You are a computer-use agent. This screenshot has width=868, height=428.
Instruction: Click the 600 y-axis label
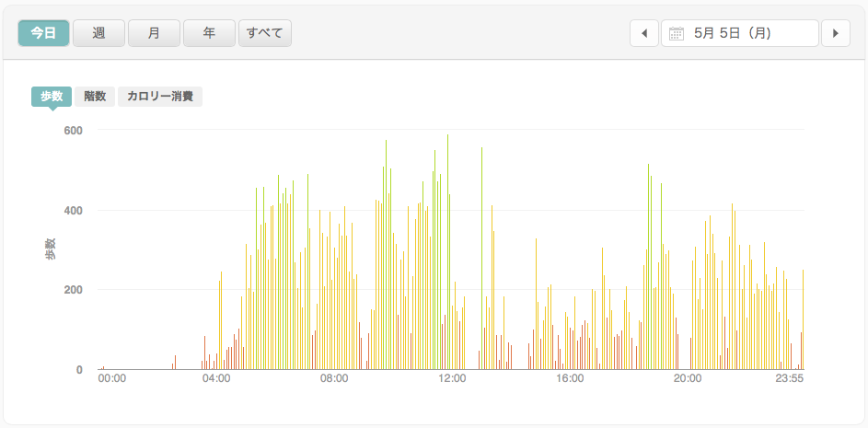coord(74,130)
